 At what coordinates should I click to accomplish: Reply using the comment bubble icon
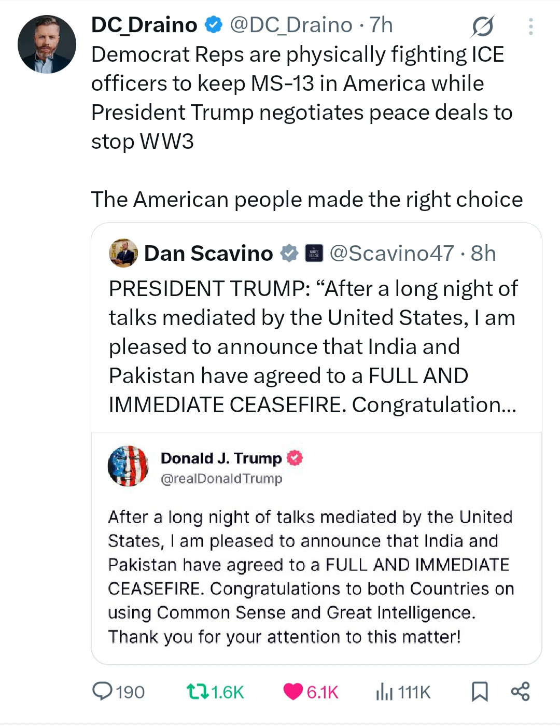coord(102,691)
